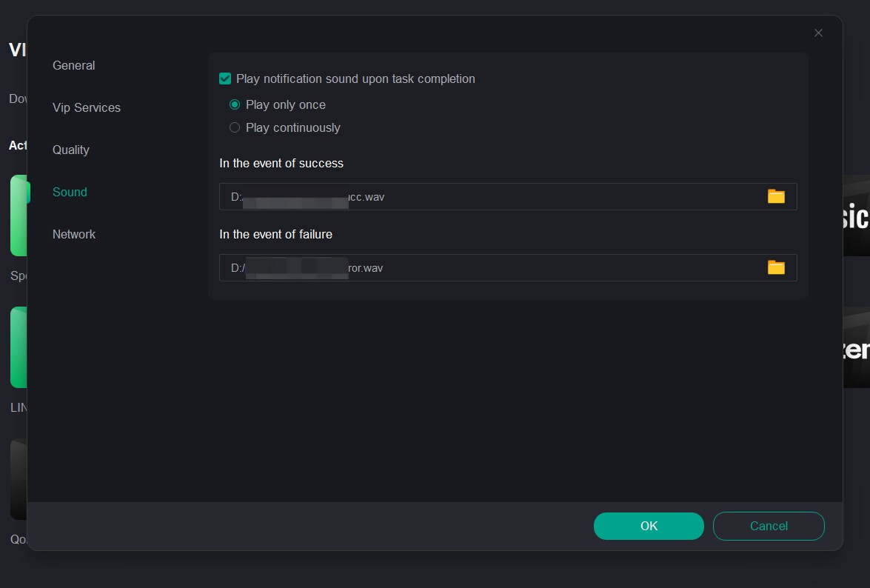Open the Vip Services settings tab
The height and width of the screenshot is (588, 870).
tap(87, 107)
